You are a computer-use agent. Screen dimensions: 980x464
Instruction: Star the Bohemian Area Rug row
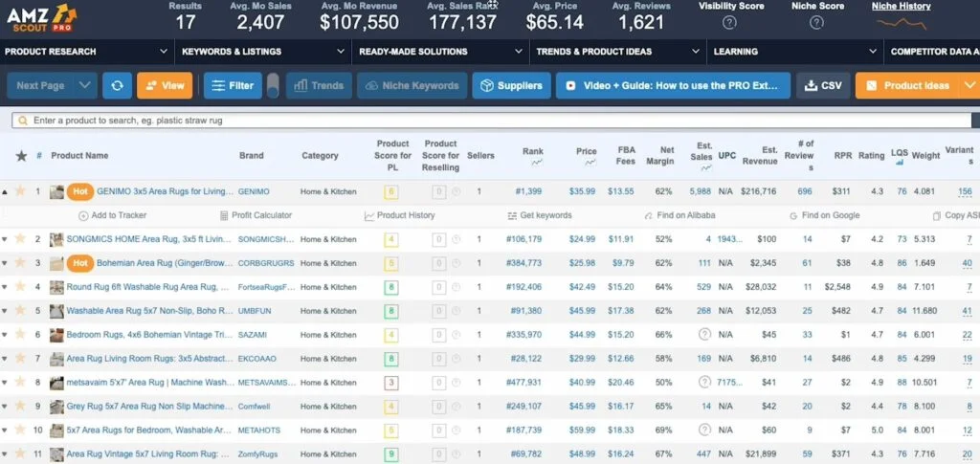pyautogui.click(x=20, y=263)
